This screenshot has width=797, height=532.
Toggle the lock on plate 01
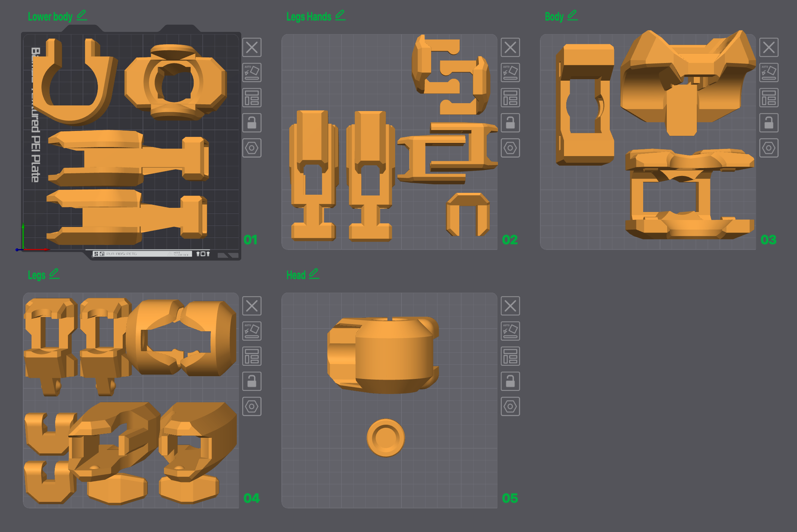pos(252,123)
